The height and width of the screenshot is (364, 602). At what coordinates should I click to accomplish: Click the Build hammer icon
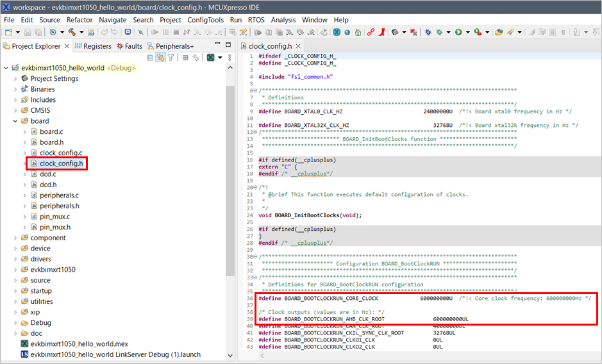point(72,32)
